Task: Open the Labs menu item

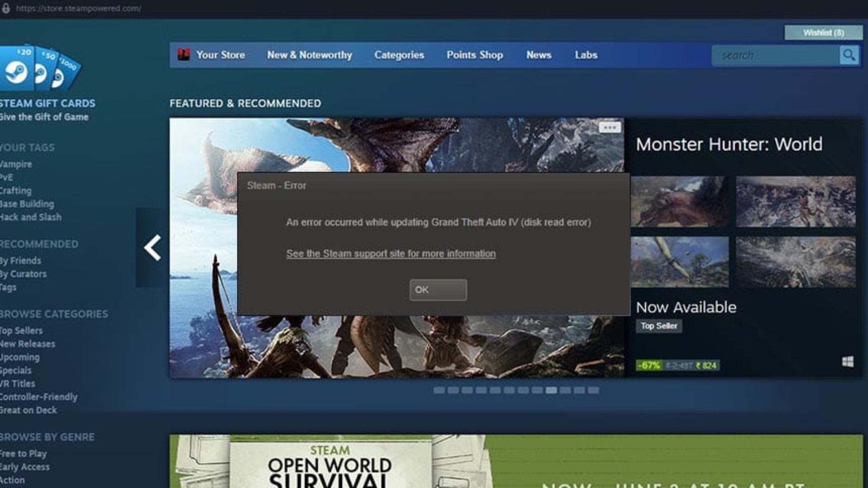Action: click(x=586, y=55)
